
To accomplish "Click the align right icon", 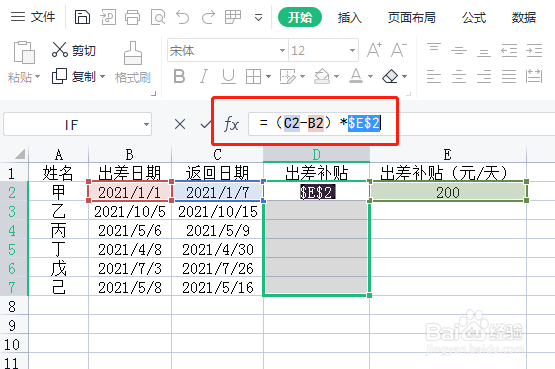I will pyautogui.click(x=484, y=76).
